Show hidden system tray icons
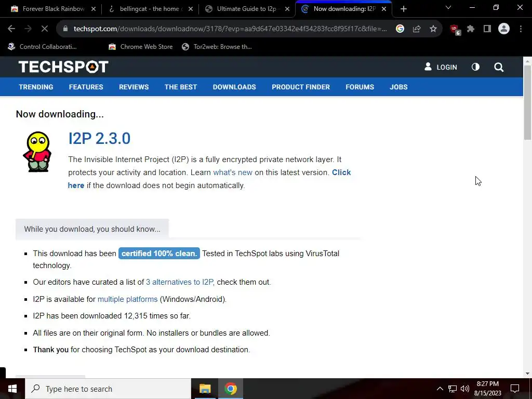Image resolution: width=532 pixels, height=399 pixels. point(440,389)
